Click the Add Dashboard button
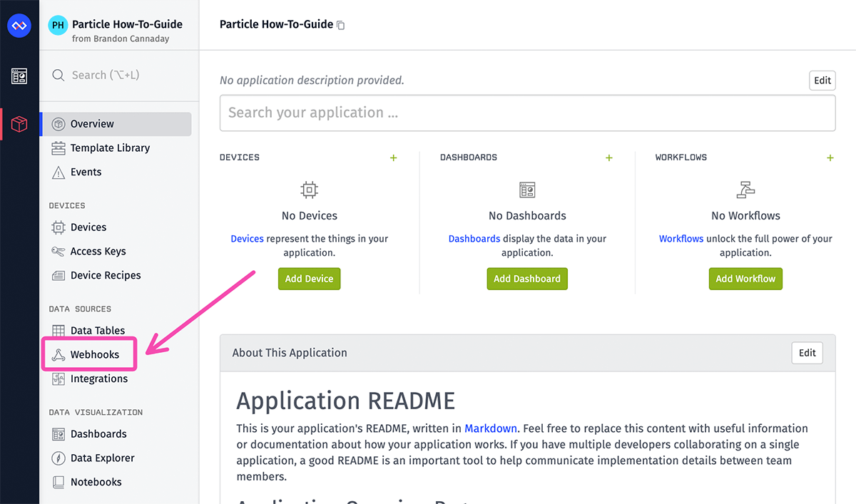This screenshot has width=856, height=504. tap(527, 279)
